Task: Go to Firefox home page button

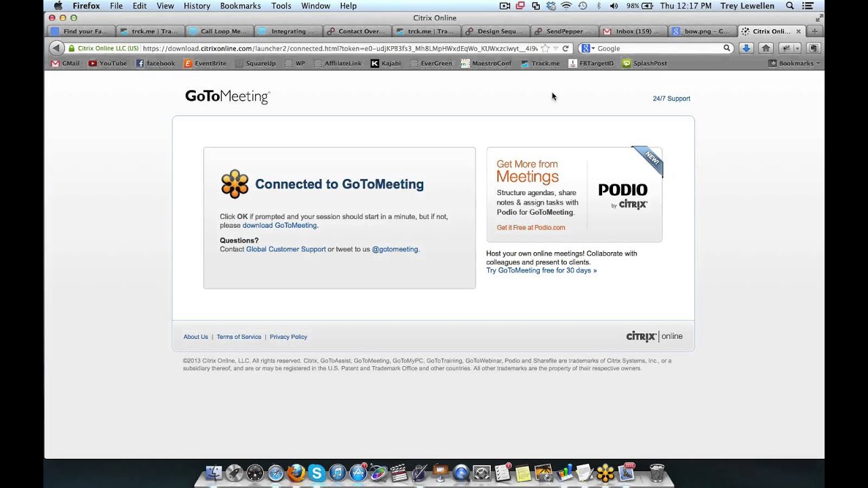Action: click(766, 48)
